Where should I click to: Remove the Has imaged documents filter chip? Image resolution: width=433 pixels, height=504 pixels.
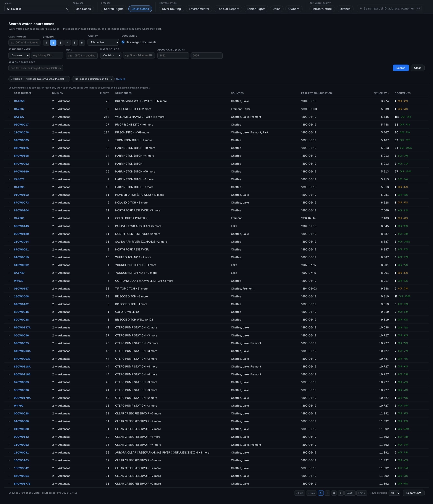click(x=111, y=79)
